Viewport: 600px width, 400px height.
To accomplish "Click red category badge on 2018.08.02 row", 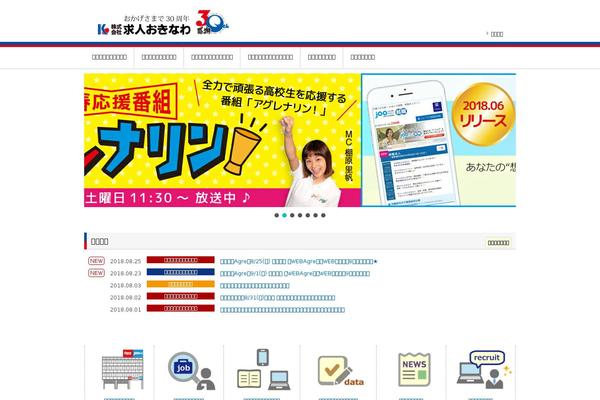I will coord(181,296).
